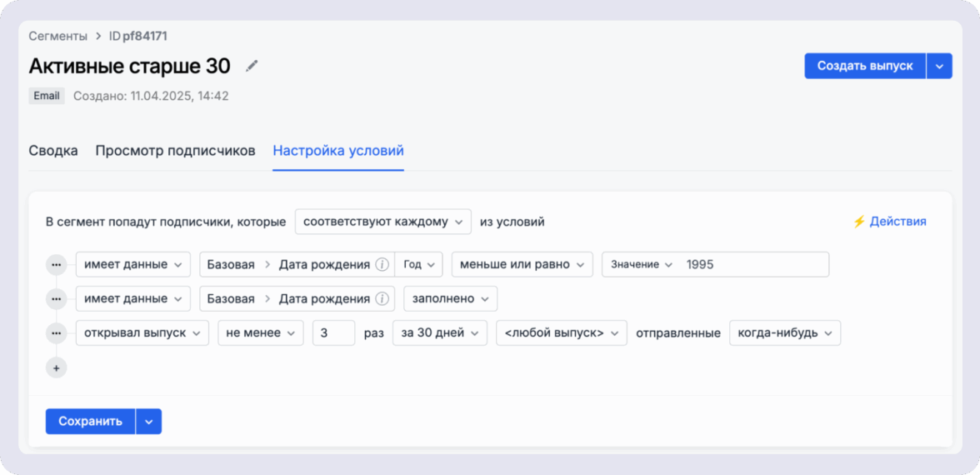Change the 'за 30 дней' period dropdown
This screenshot has height=475, width=980.
tap(439, 333)
